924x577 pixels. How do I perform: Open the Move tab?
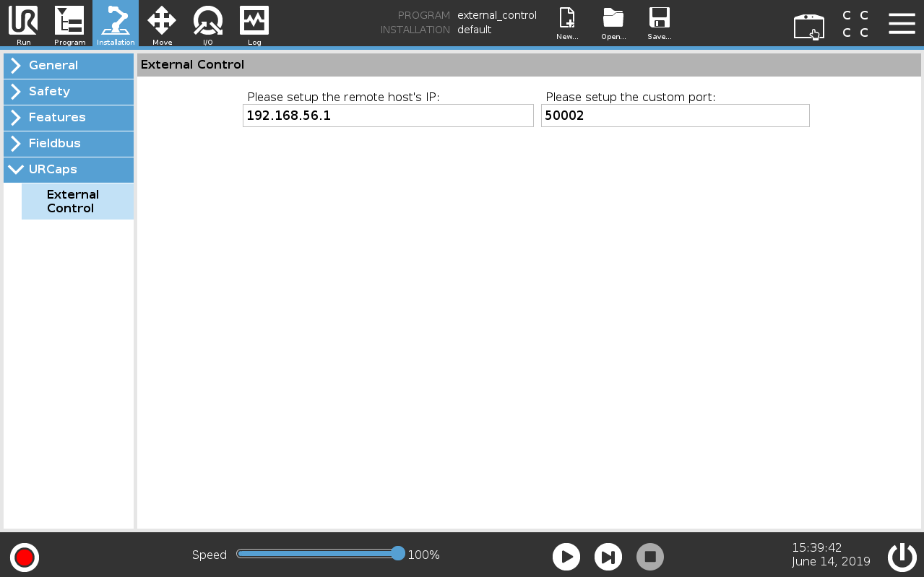(x=162, y=23)
